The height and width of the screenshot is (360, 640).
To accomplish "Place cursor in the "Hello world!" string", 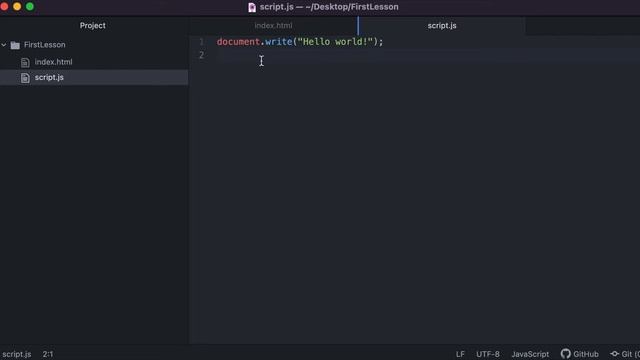I will 335,42.
